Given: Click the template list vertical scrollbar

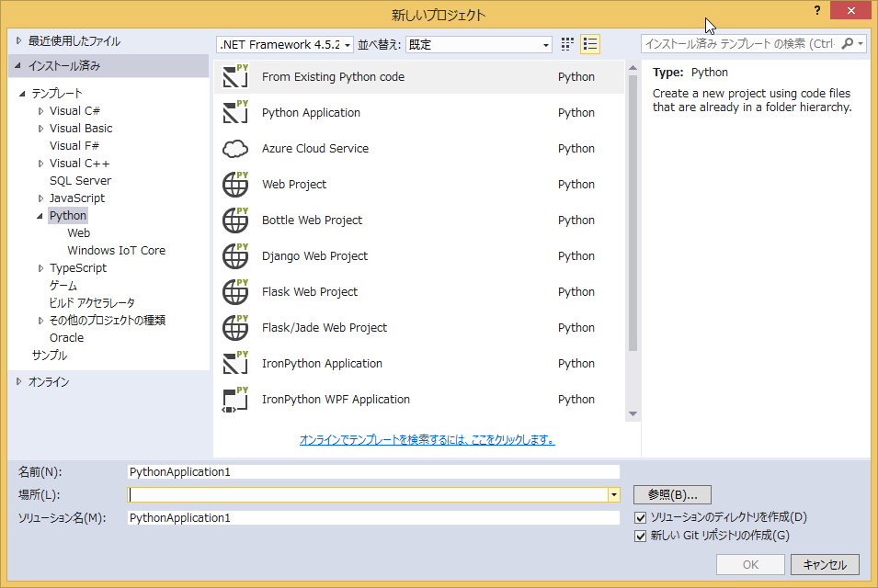Looking at the screenshot, I should coord(633,220).
